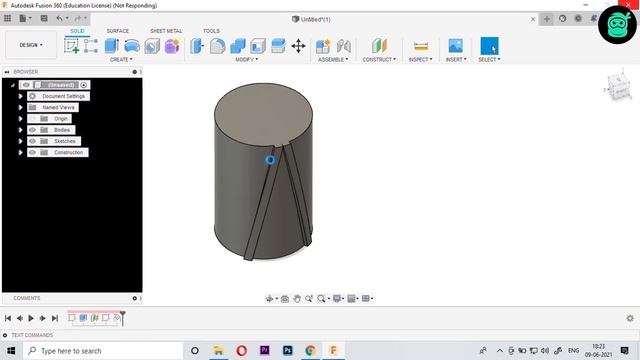Collapse the BROWSER panel arrows
Screen dimensions: 640x360
[7, 72]
